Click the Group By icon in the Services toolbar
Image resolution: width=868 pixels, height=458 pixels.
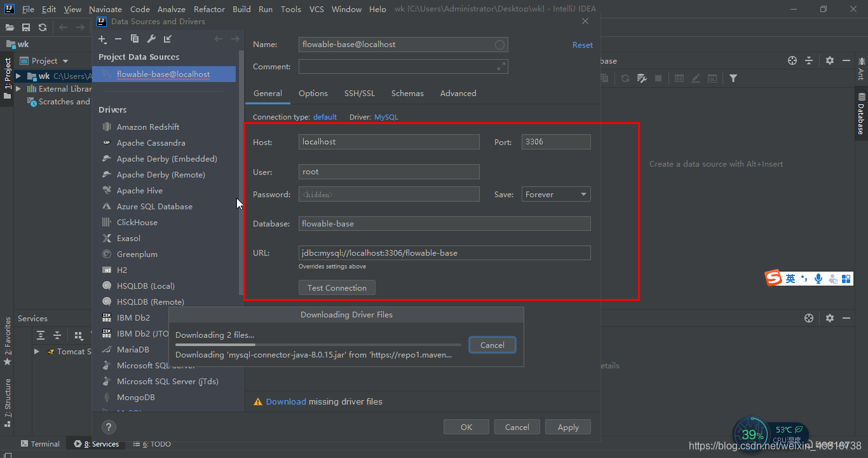coord(78,335)
